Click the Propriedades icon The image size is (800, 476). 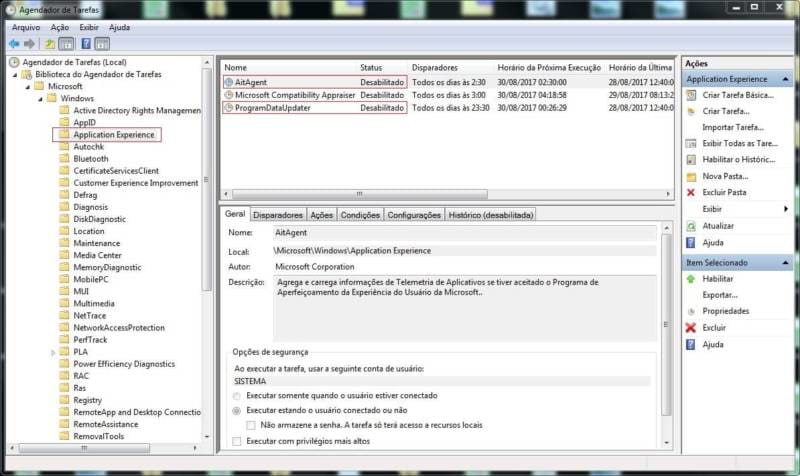691,311
